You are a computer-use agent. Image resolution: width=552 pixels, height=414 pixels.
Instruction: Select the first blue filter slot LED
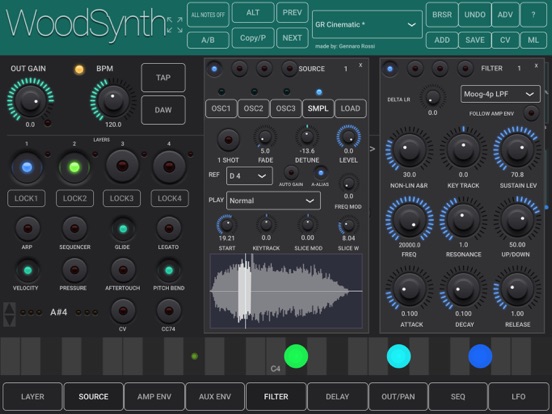point(390,69)
